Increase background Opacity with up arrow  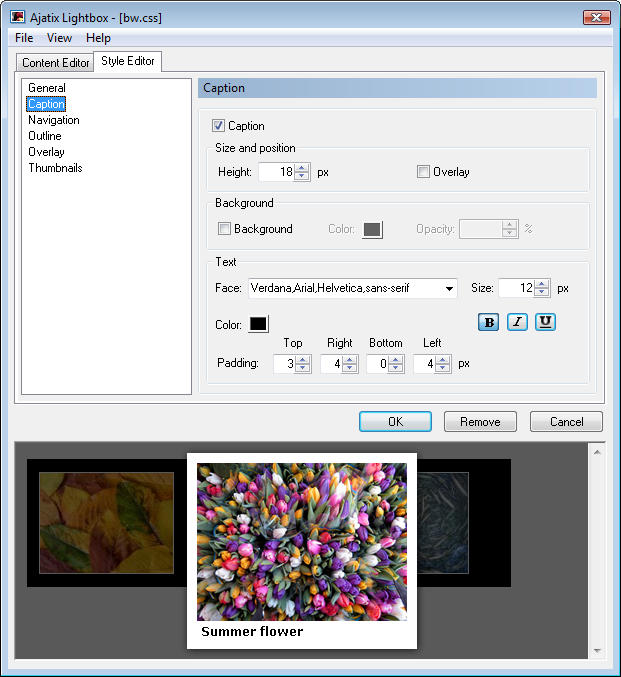point(510,225)
